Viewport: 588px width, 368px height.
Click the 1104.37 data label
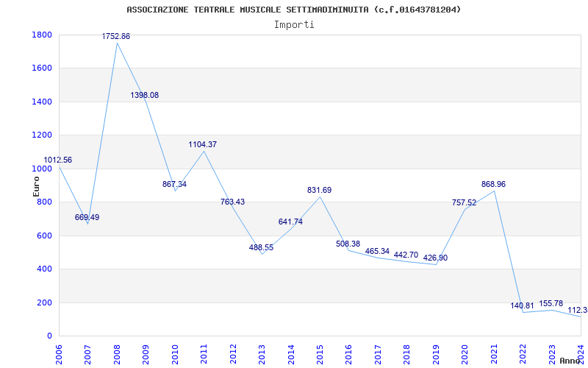(x=203, y=144)
